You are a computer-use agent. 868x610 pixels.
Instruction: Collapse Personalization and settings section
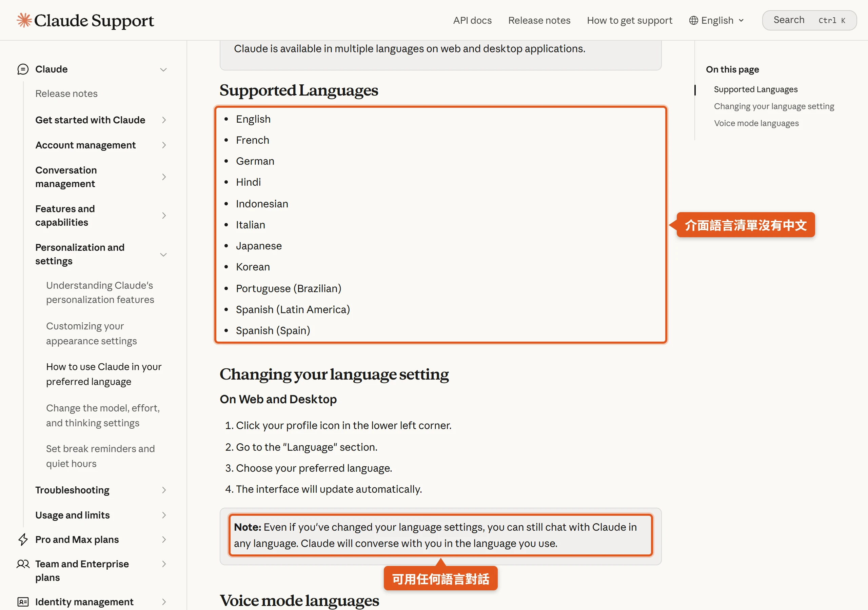pos(163,255)
